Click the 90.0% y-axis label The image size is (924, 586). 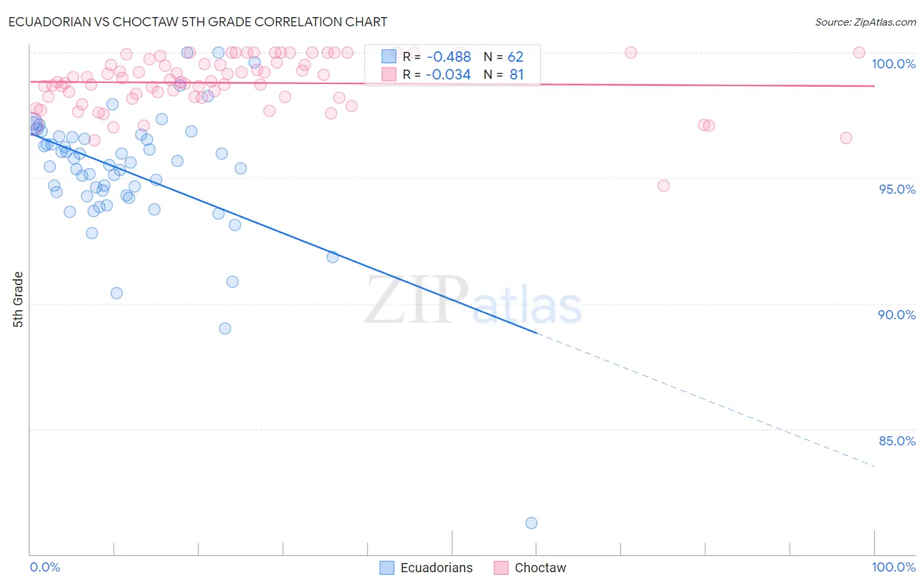(897, 315)
